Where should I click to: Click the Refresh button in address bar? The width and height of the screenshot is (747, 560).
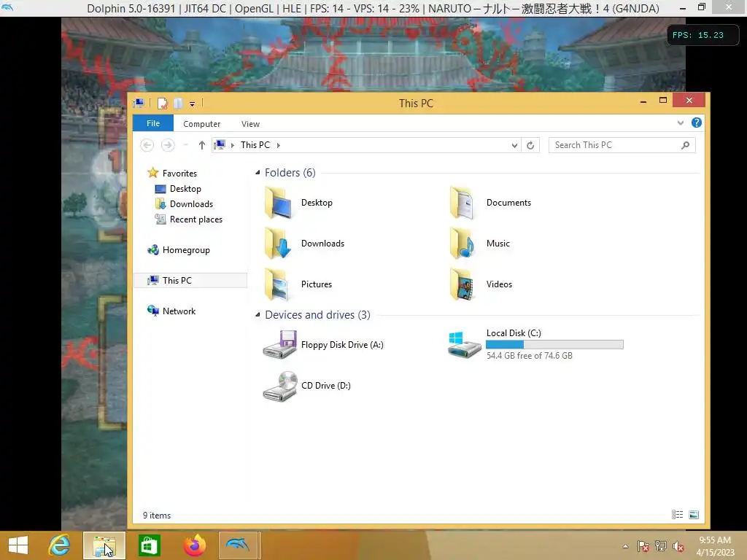pyautogui.click(x=530, y=145)
